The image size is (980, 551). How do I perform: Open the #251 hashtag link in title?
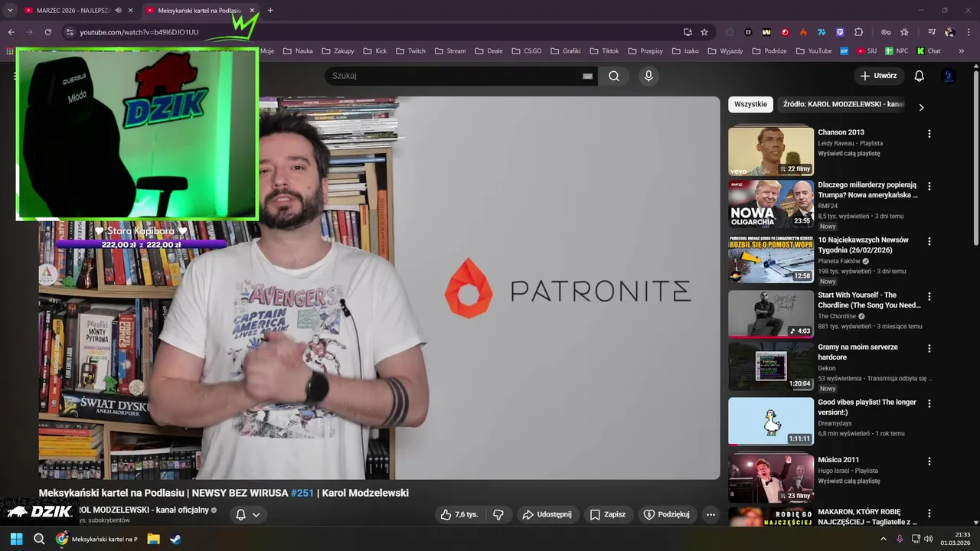point(302,493)
